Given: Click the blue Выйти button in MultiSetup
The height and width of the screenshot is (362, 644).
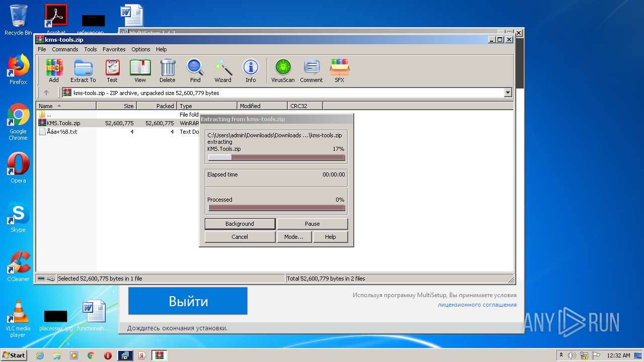Looking at the screenshot, I should point(188,301).
